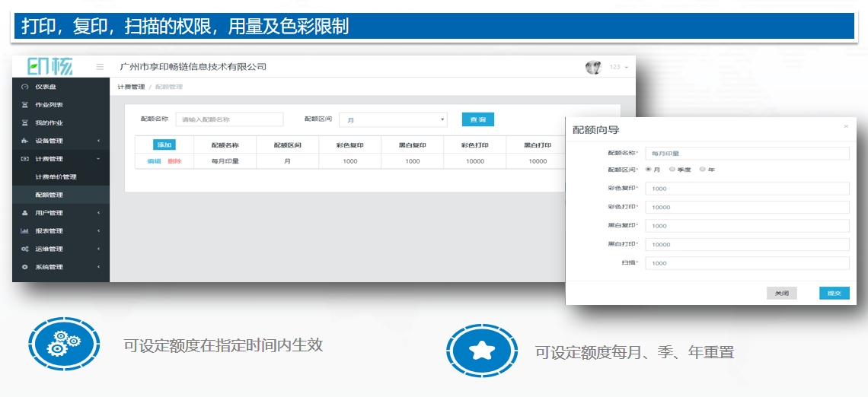
Task: Click the user avatar picture
Action: (x=593, y=67)
